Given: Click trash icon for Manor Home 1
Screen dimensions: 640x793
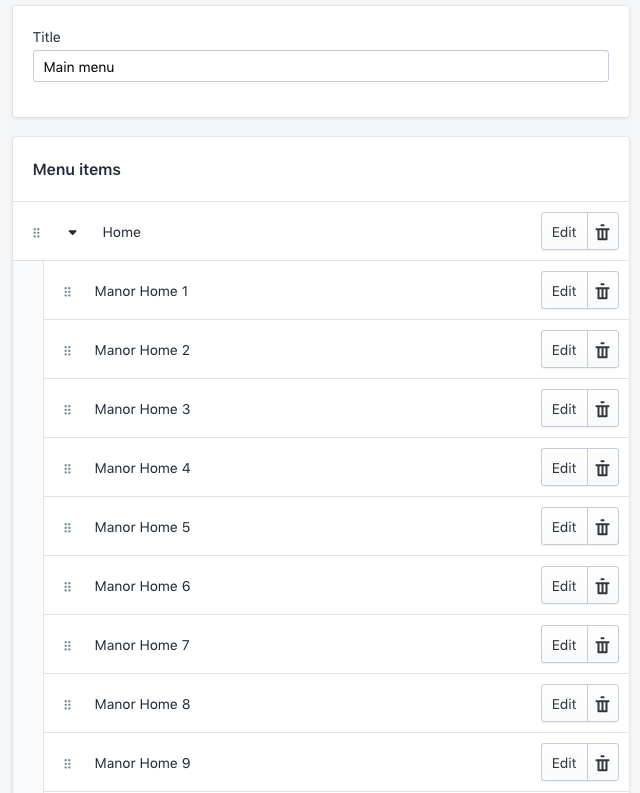Looking at the screenshot, I should pos(602,291).
